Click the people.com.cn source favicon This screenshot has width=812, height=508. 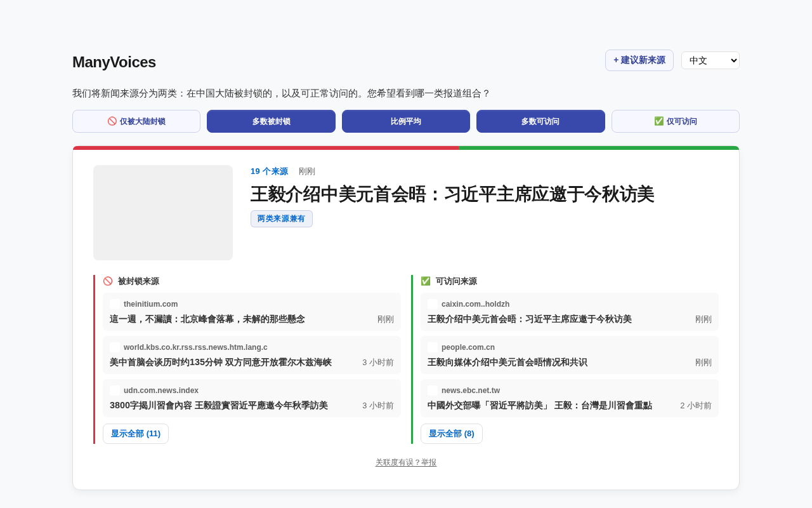click(433, 347)
